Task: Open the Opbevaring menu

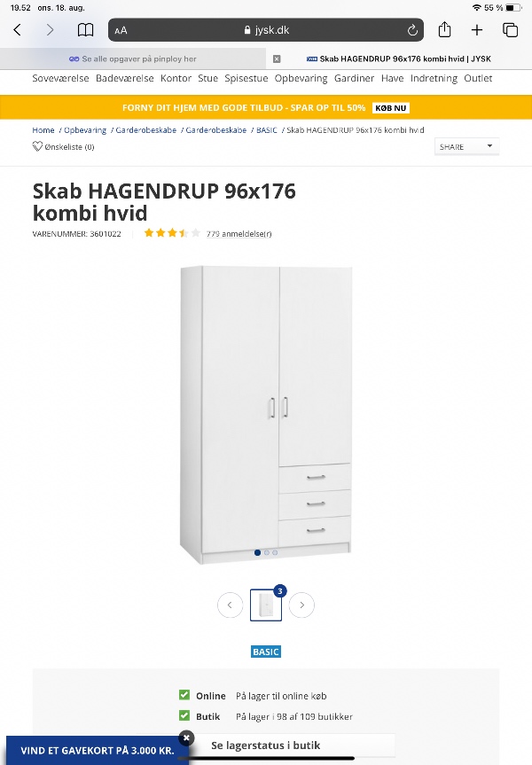Action: pyautogui.click(x=301, y=78)
